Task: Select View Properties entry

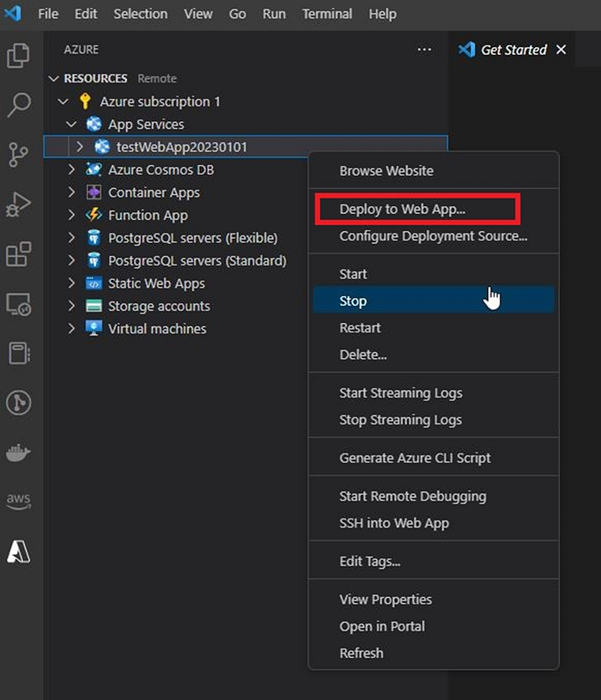Action: point(434,600)
